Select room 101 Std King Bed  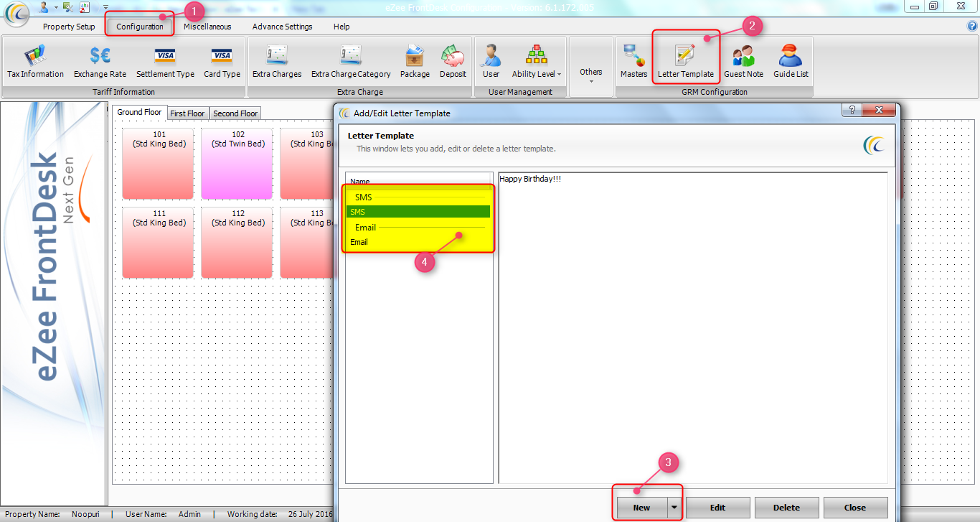(158, 164)
